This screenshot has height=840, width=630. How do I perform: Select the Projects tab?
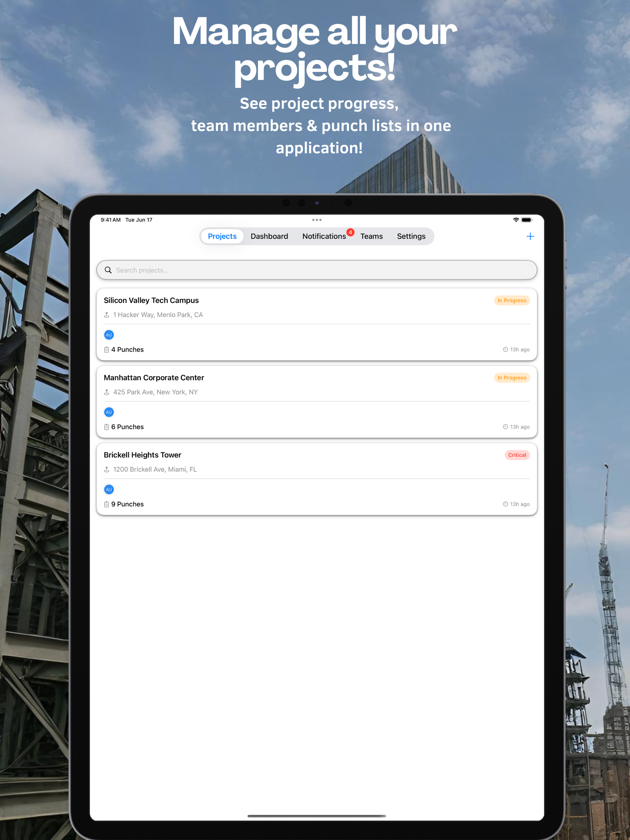pos(222,236)
